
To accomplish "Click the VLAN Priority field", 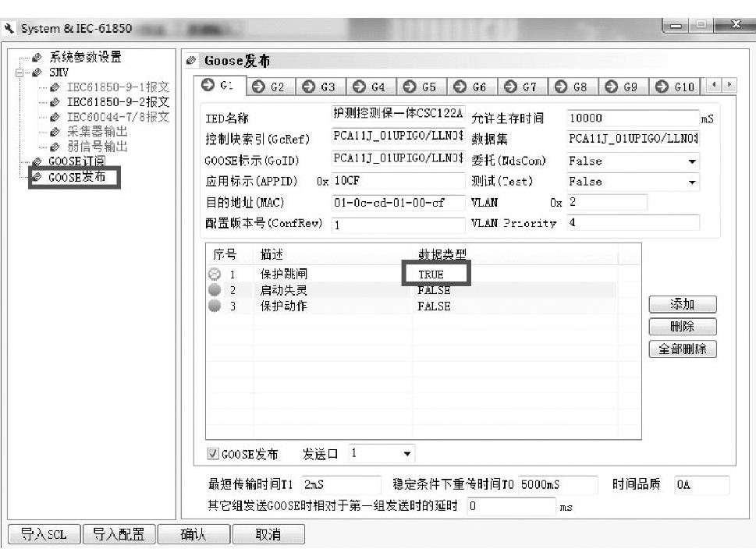I will click(x=633, y=223).
